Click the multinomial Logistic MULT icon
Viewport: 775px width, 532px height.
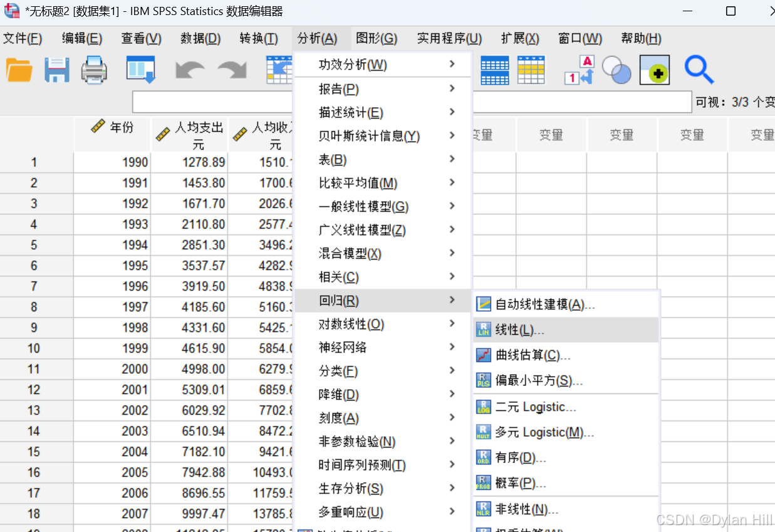[x=483, y=432]
